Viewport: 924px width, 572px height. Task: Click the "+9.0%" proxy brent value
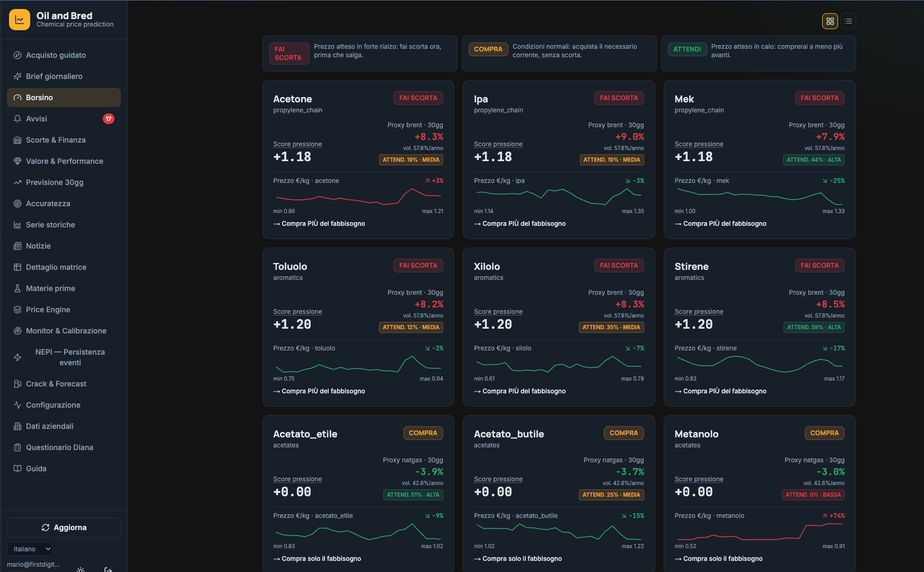(630, 137)
